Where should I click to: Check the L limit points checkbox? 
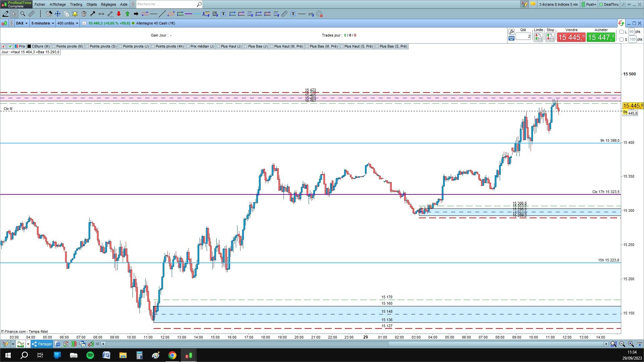tap(622, 32)
